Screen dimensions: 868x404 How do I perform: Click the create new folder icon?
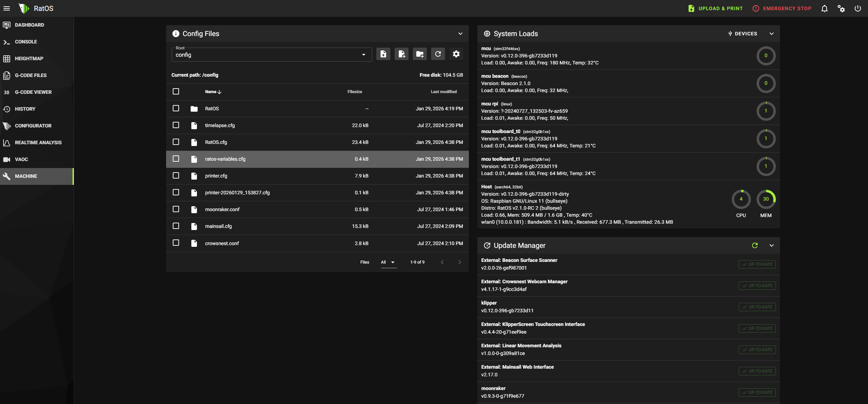[x=419, y=54]
